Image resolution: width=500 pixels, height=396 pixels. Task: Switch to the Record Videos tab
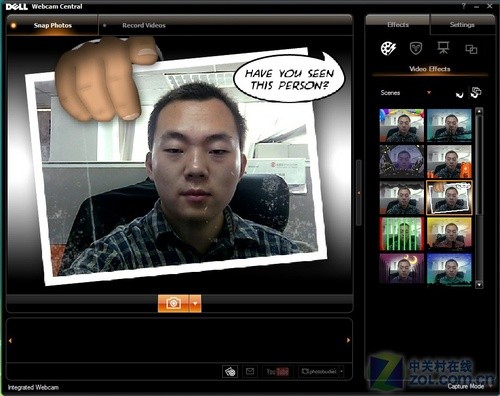click(x=144, y=25)
